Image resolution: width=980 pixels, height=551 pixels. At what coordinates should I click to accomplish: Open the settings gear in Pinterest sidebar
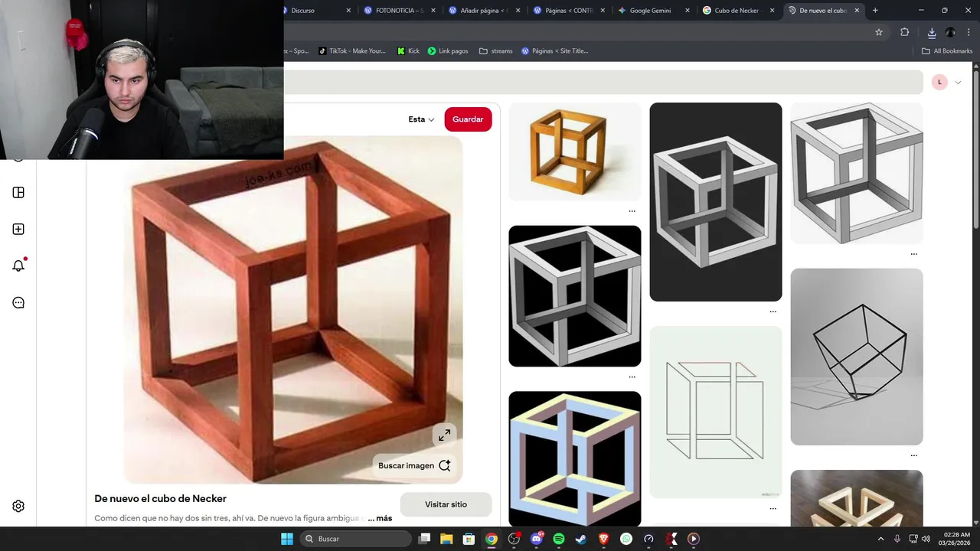coord(18,507)
